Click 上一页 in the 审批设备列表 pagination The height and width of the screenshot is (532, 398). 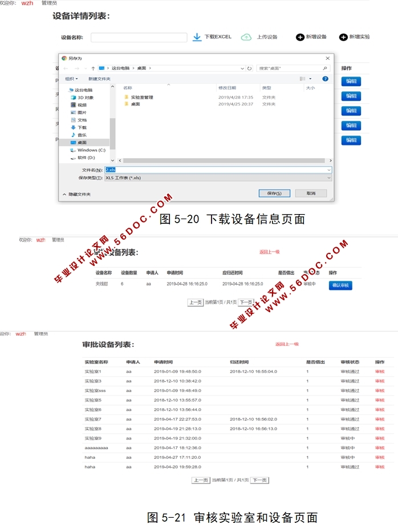click(x=201, y=480)
